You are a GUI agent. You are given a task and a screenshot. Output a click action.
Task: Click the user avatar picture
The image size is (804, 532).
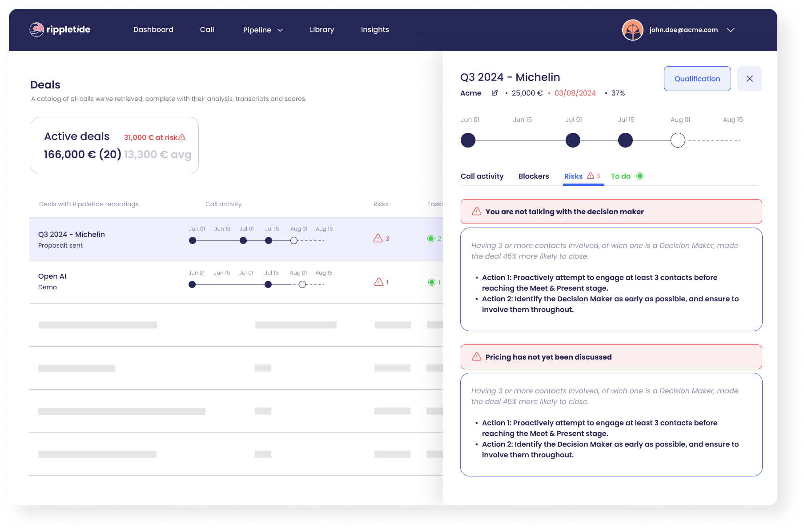(x=633, y=30)
